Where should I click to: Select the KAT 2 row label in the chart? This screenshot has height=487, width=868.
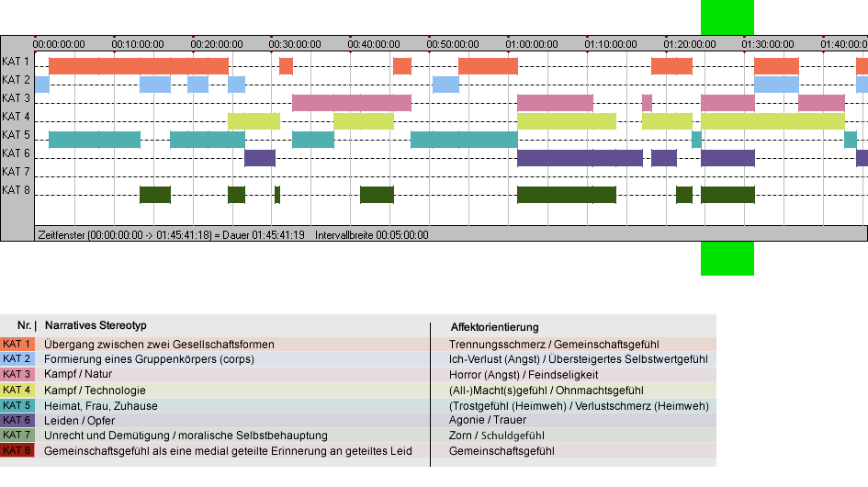[16, 80]
